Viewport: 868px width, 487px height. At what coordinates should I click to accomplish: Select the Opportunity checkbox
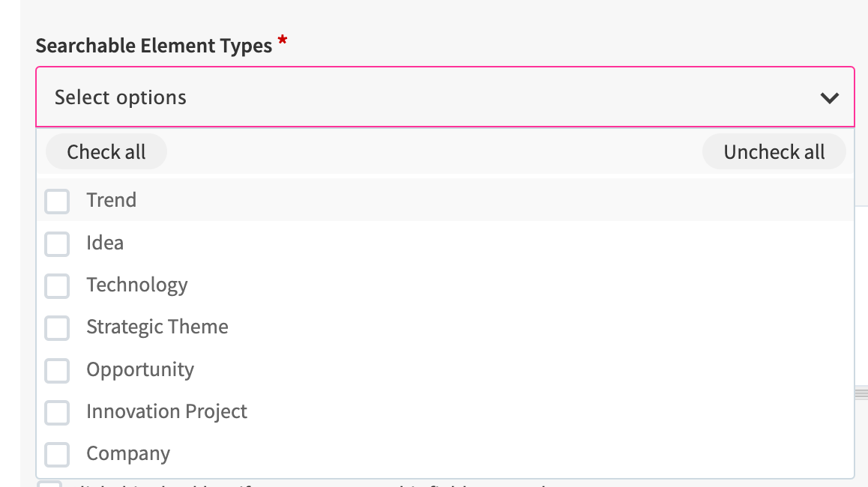coord(57,370)
